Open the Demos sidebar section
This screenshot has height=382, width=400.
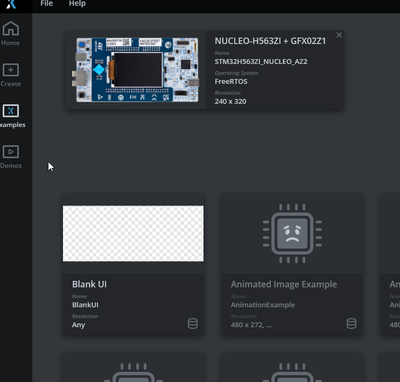coord(11,157)
